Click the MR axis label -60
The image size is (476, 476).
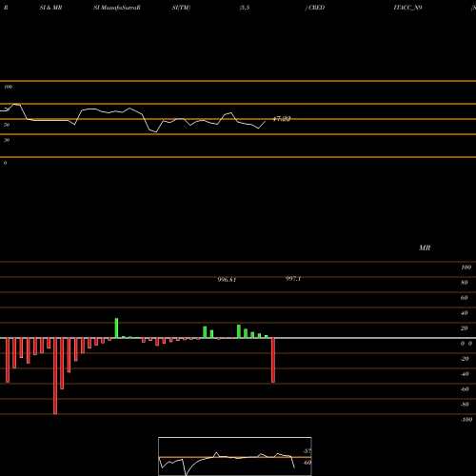(x=465, y=389)
